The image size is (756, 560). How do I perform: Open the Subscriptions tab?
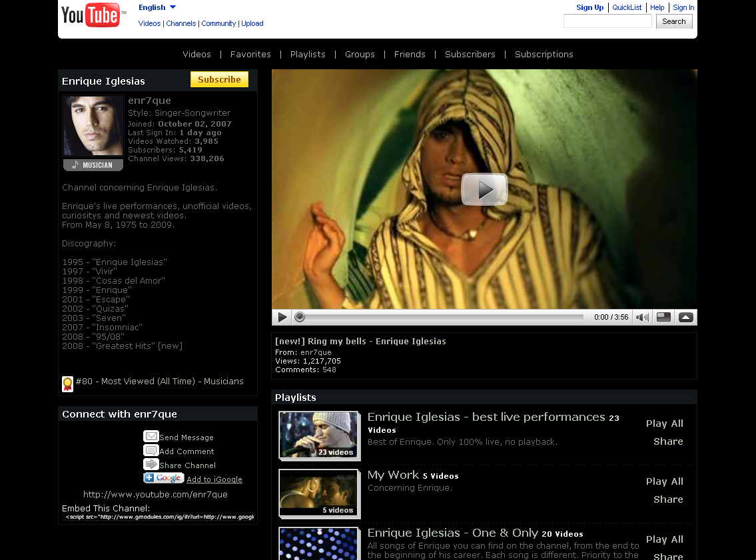pyautogui.click(x=544, y=55)
